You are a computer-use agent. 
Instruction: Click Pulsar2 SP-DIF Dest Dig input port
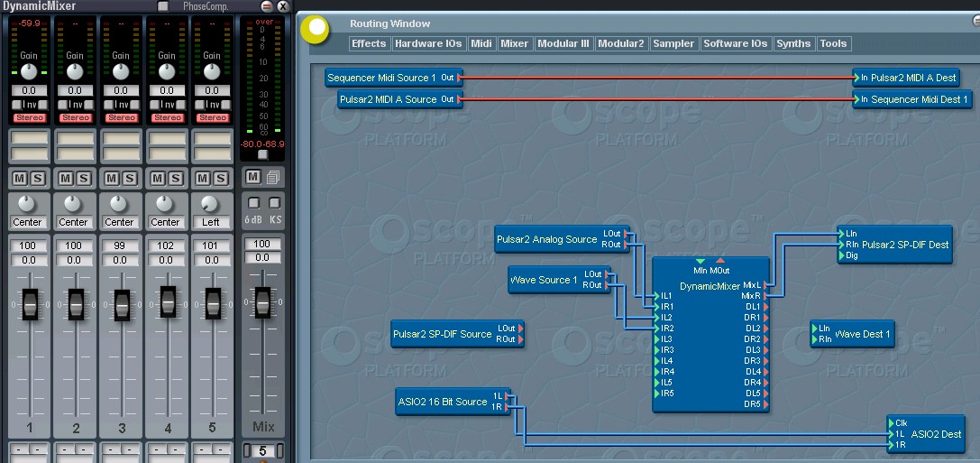pos(841,255)
